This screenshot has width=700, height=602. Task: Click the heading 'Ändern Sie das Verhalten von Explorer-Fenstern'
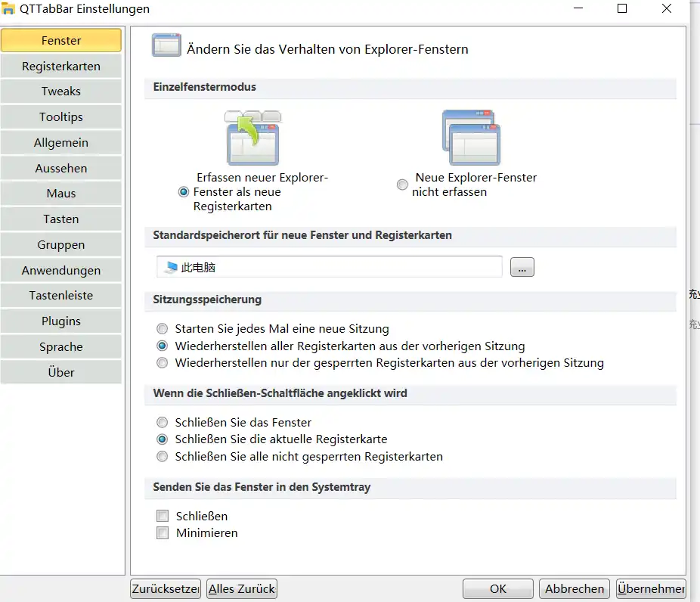pyautogui.click(x=327, y=49)
